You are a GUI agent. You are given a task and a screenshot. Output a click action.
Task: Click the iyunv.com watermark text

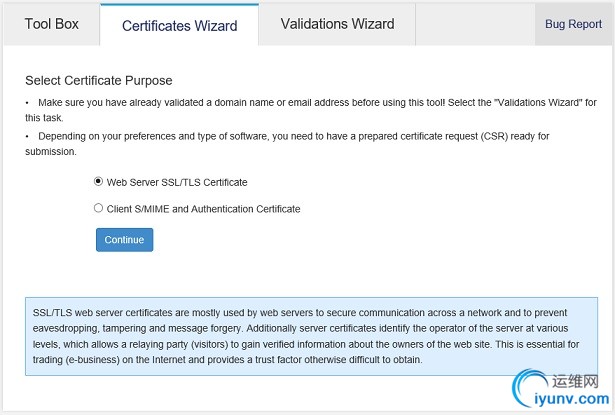569,401
